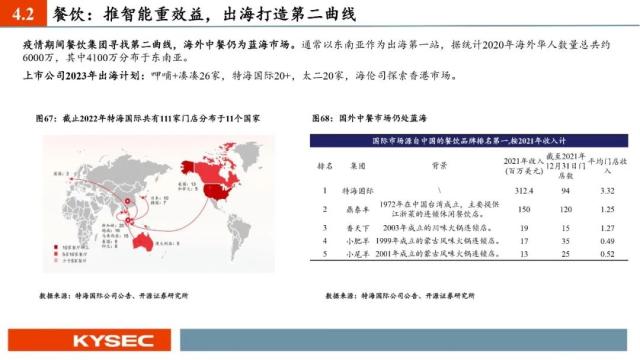Click the dark red United States on map
Screen dimensions: 640x360
218,192
